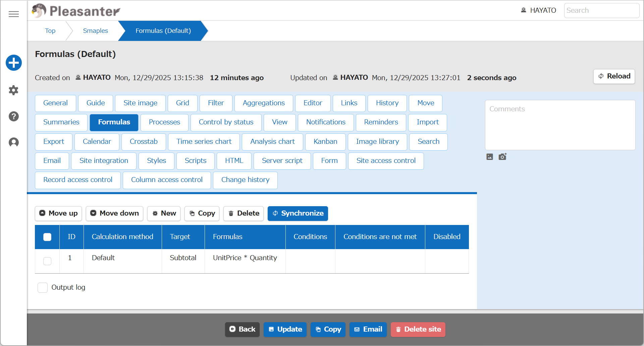Open the question mark help icon
This screenshot has width=644, height=346.
[x=14, y=116]
